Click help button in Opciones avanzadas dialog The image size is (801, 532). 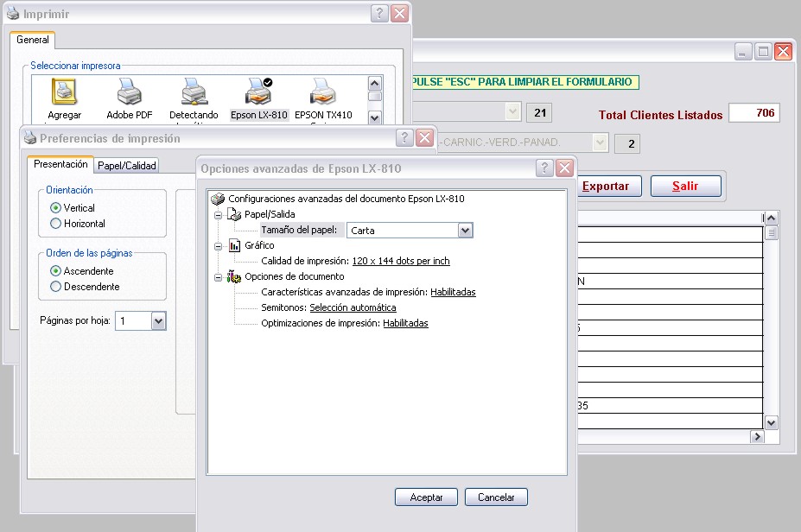point(544,168)
